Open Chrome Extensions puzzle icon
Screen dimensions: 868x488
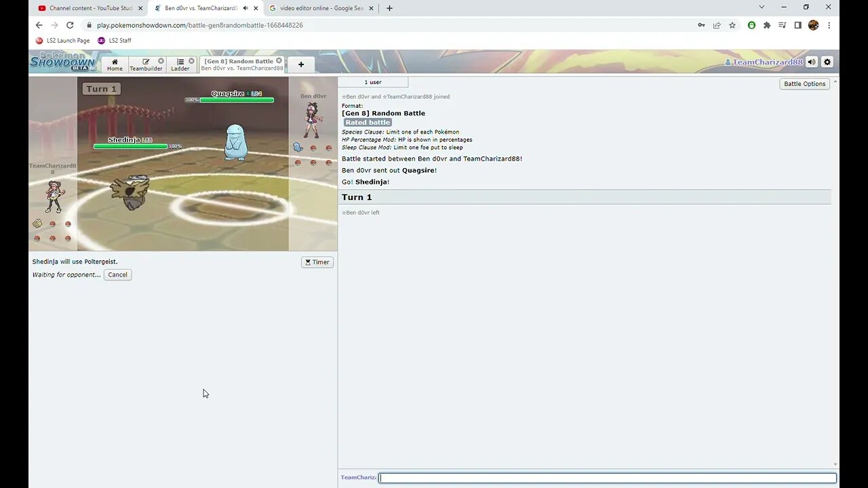click(767, 25)
